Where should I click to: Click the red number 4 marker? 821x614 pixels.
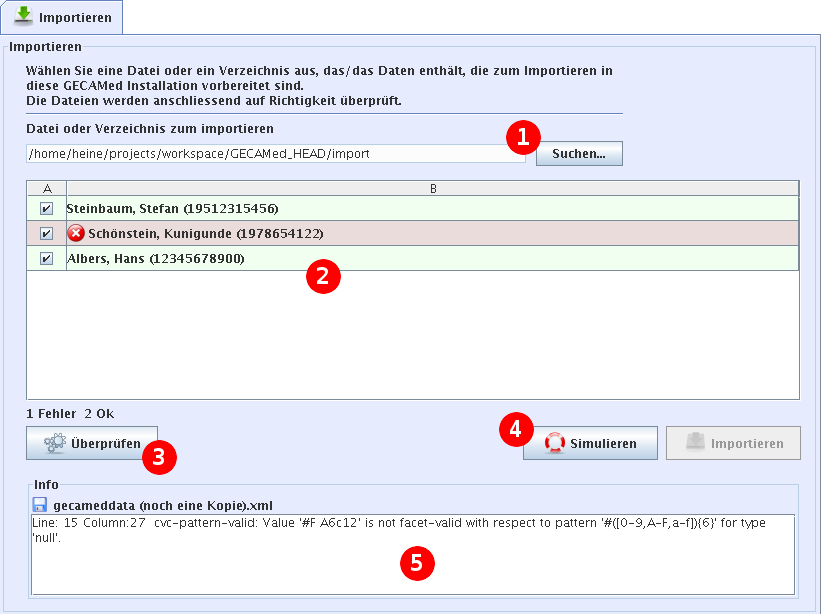coord(515,429)
